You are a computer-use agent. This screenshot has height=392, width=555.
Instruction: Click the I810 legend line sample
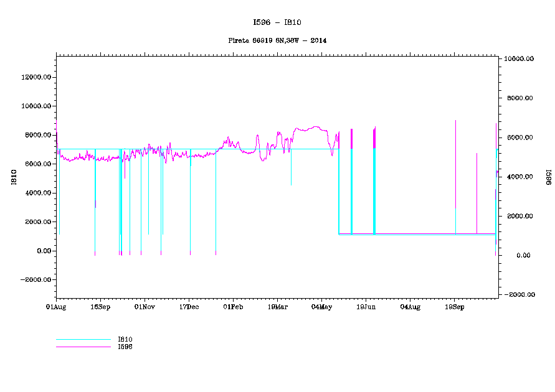(x=83, y=340)
